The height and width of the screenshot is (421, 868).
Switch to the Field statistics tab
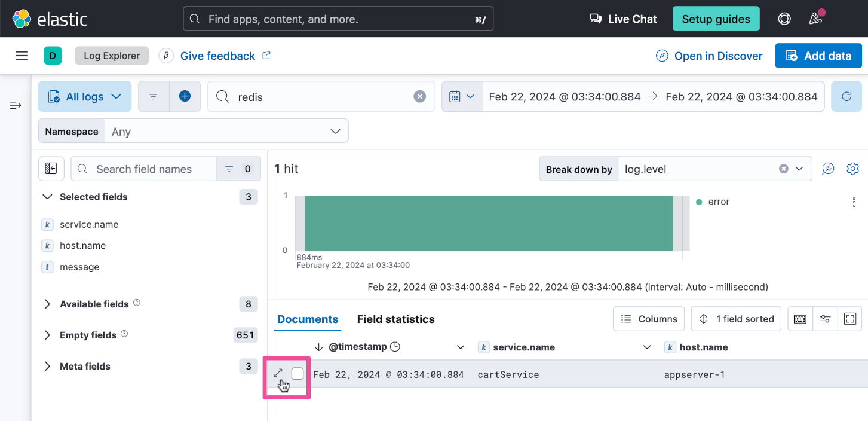pos(395,319)
